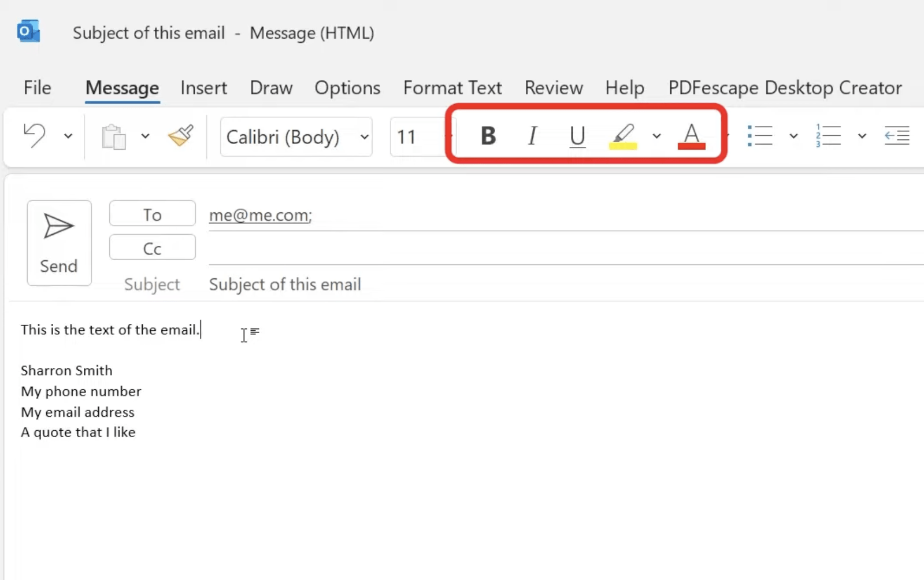Undo the last action
Image resolution: width=924 pixels, height=580 pixels.
tap(35, 136)
